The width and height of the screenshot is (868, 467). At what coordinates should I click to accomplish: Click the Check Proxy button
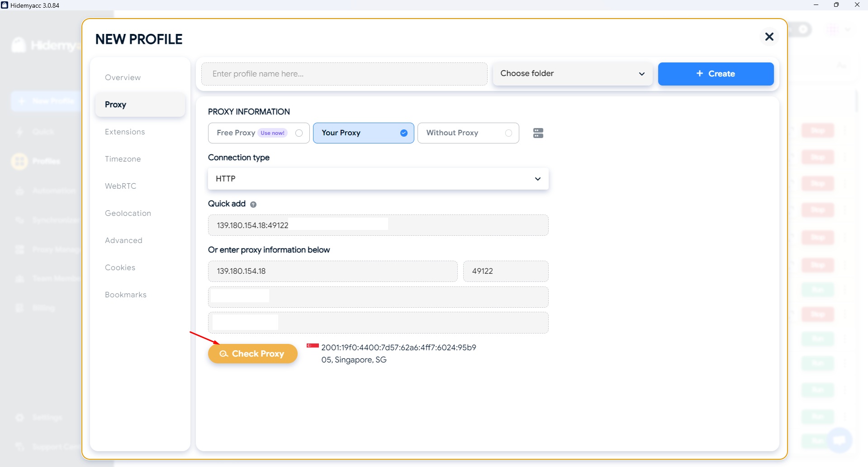[x=252, y=353]
